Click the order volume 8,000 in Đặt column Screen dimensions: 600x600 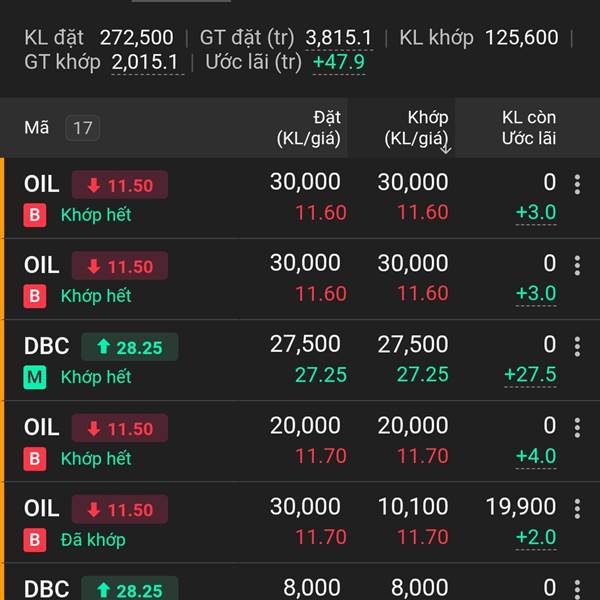coord(312,588)
